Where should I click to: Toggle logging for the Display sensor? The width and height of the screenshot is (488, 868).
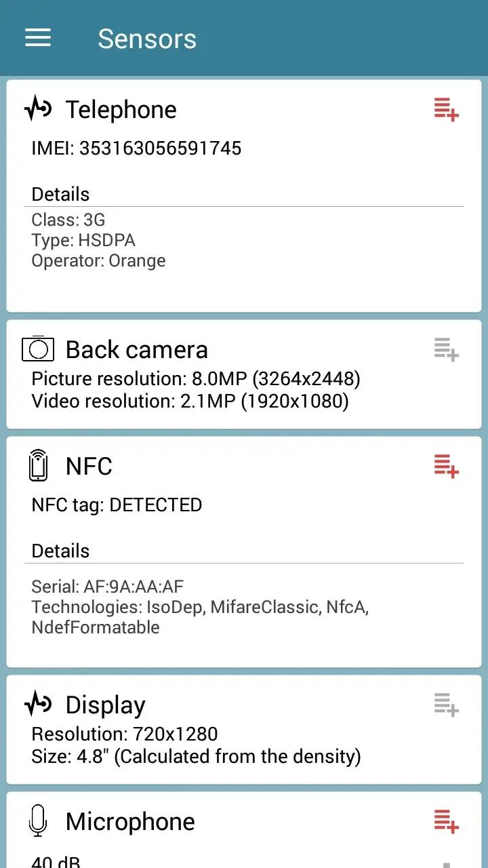445,704
